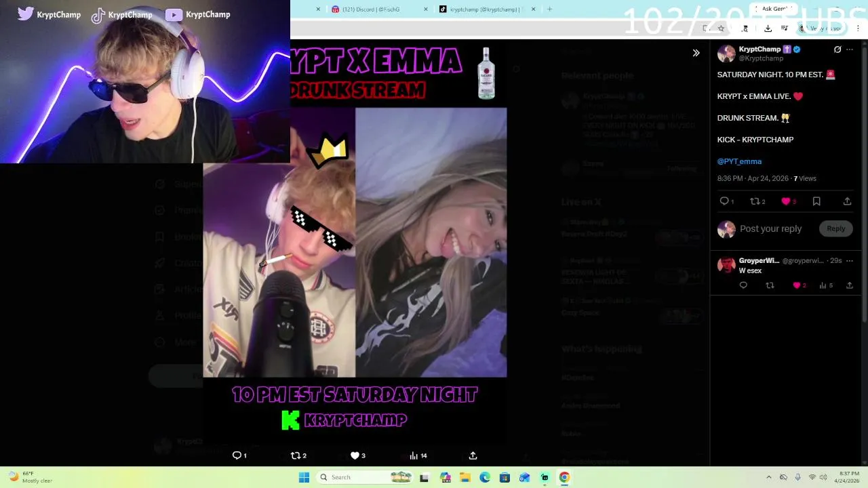Click the Post your reply field
868x488 pixels.
tap(770, 228)
